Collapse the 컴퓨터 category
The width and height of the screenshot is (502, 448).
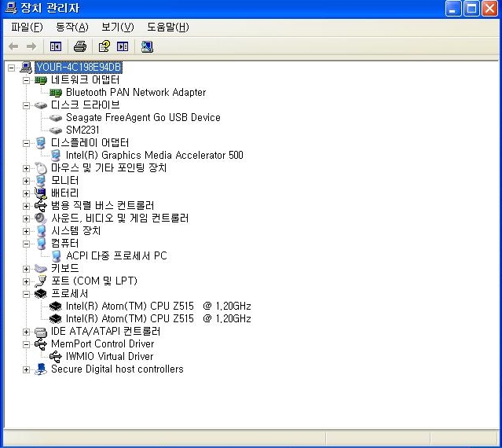26,244
